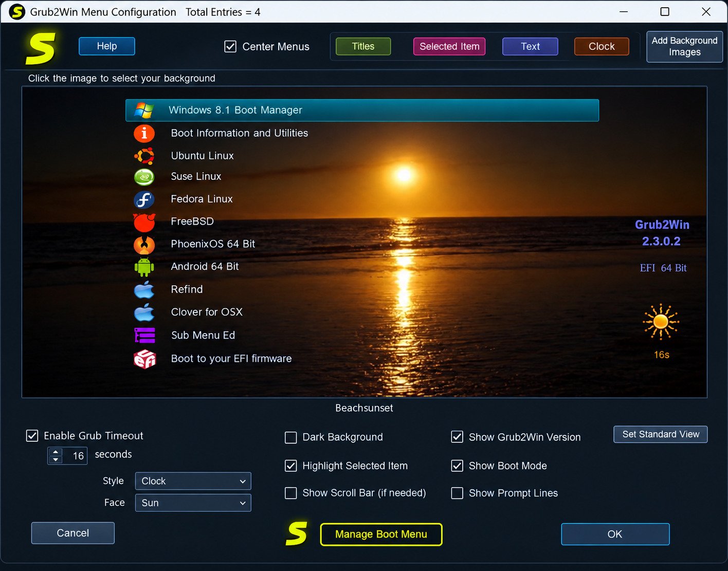Viewport: 728px width, 571px height.
Task: Enable Show Prompt Lines checkbox
Action: tap(457, 493)
